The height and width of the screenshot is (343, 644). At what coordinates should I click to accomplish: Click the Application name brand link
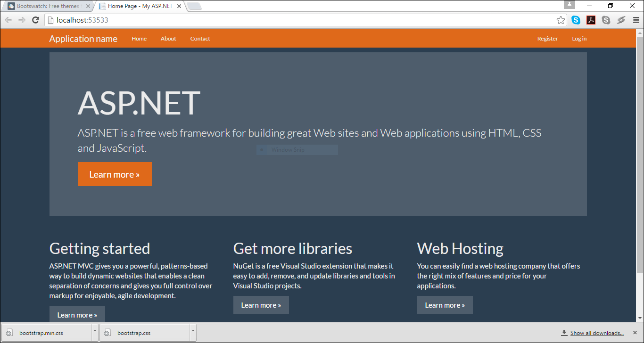click(x=83, y=39)
